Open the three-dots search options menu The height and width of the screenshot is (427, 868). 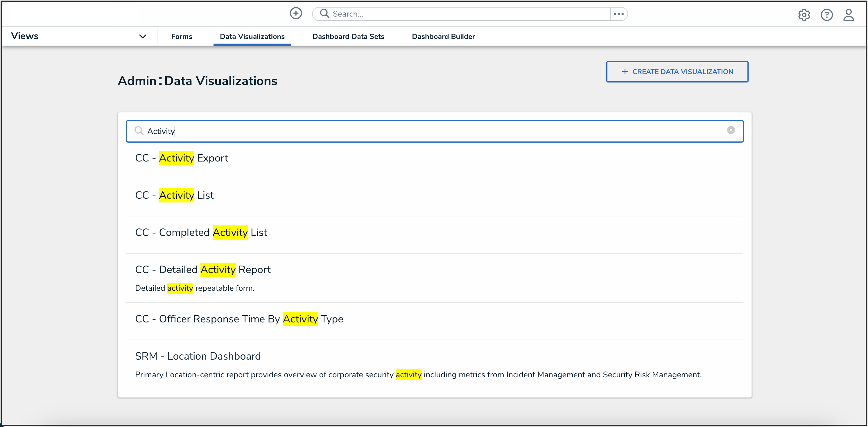point(618,14)
